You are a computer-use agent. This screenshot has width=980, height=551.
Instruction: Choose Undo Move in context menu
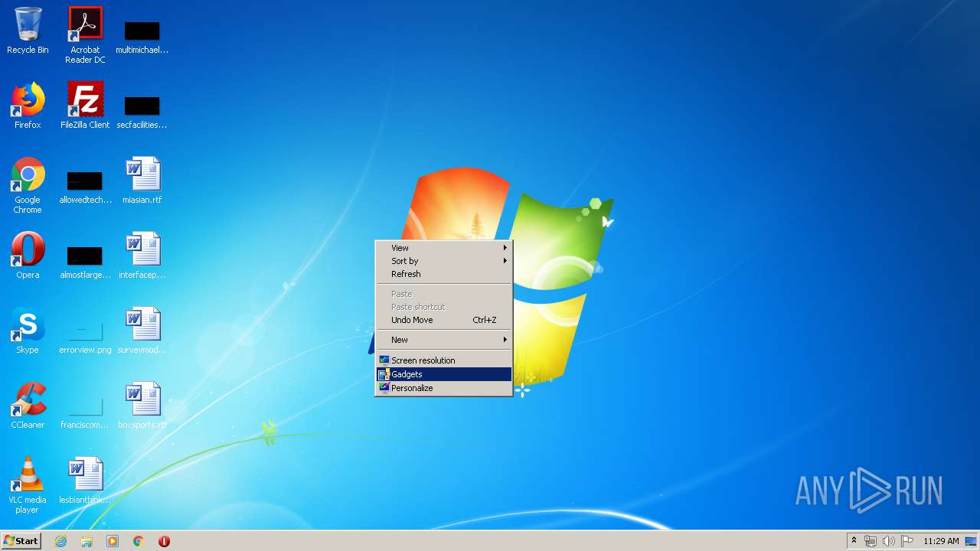(x=444, y=320)
